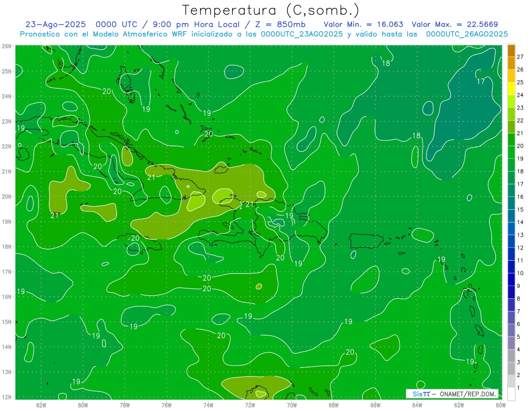
Task: Click the '22N' latitude label
Action: (x=6, y=146)
